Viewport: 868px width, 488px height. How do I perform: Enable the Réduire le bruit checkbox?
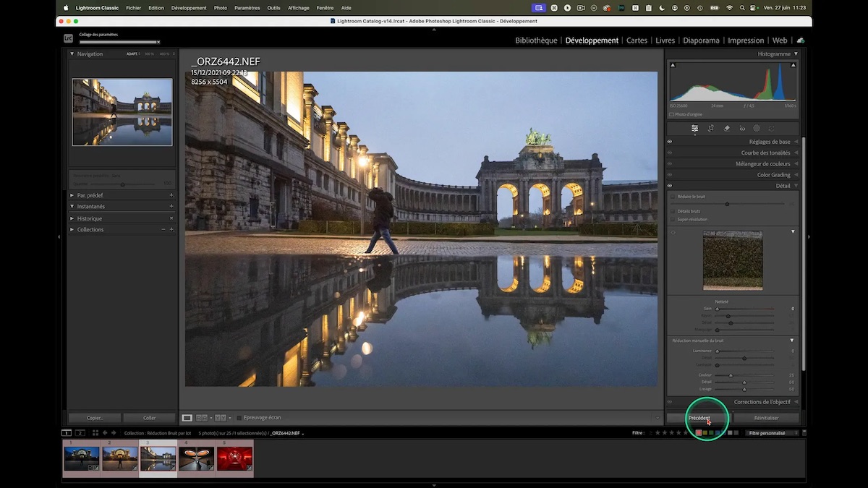pyautogui.click(x=673, y=197)
